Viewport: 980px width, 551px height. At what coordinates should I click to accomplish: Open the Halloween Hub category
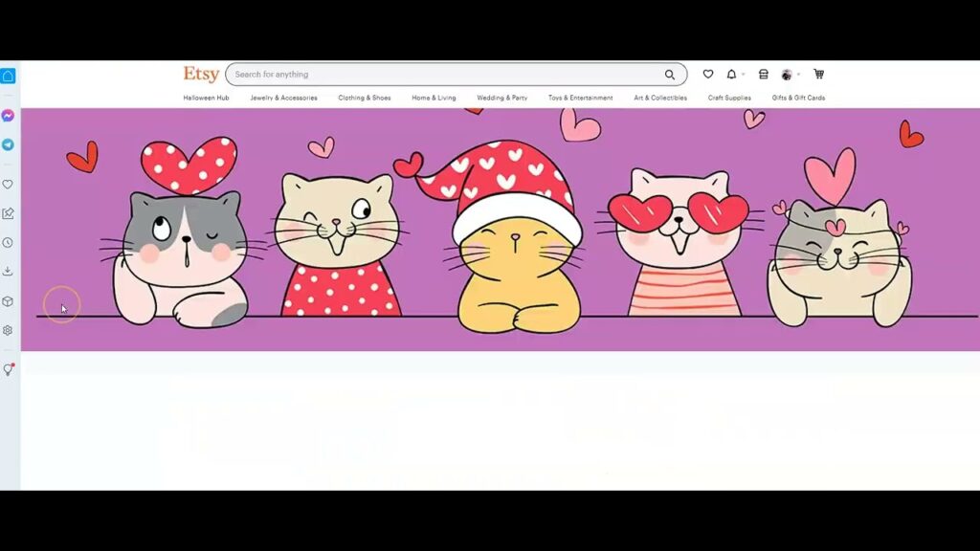(x=207, y=99)
